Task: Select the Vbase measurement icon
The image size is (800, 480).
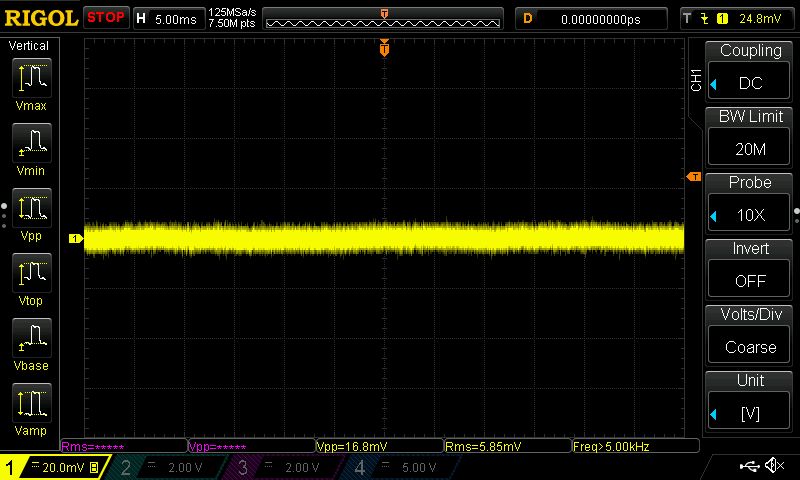Action: point(32,338)
